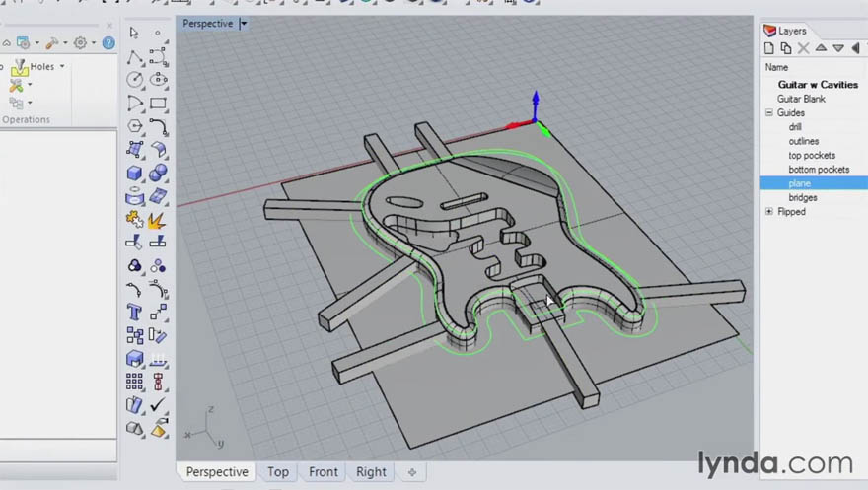Move layer down with the triangle icon
Screen dimensions: 868x490
point(838,48)
